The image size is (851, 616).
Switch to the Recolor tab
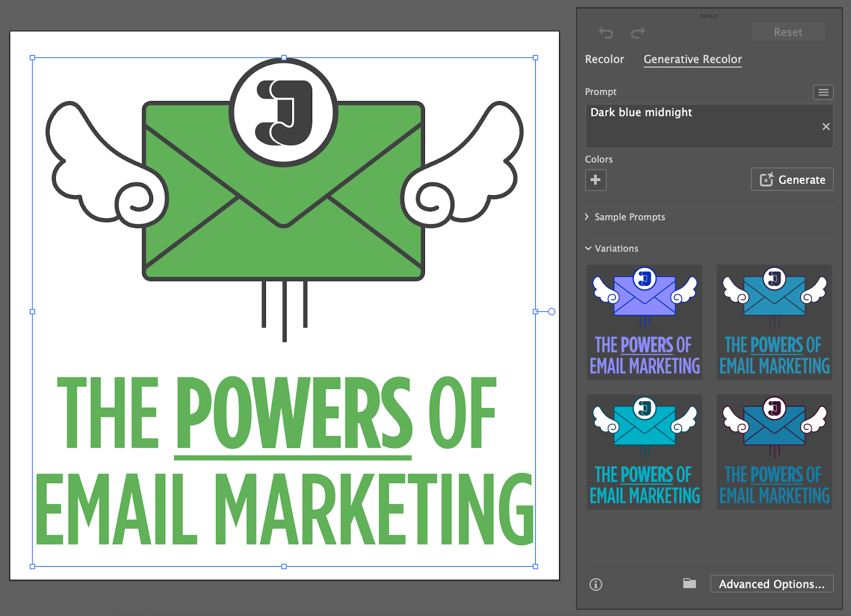click(x=604, y=60)
